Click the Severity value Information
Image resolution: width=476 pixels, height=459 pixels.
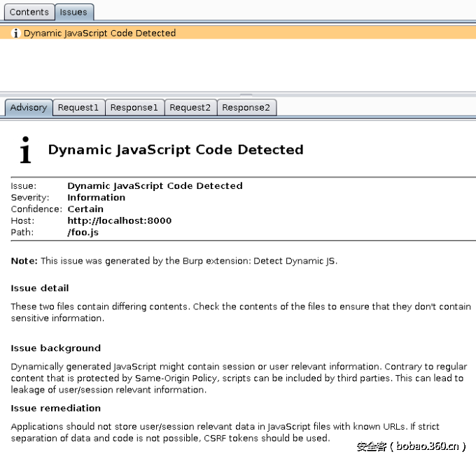point(96,197)
